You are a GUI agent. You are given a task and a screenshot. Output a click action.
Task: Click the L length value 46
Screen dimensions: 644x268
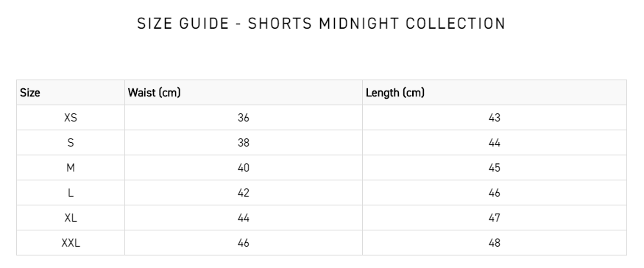point(495,193)
